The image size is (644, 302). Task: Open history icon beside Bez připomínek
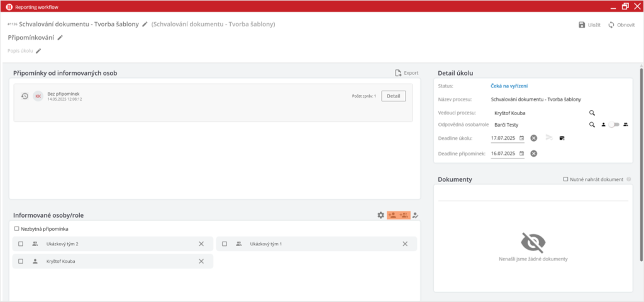coord(25,96)
